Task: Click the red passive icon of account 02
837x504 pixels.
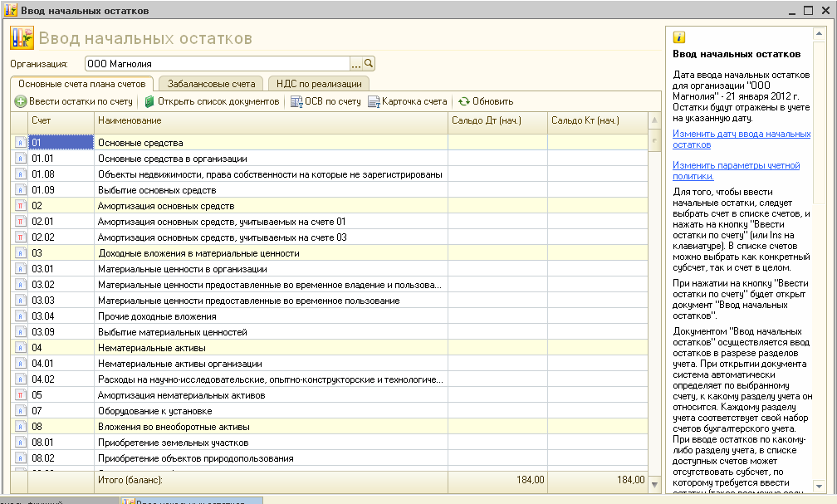Action: tap(20, 206)
